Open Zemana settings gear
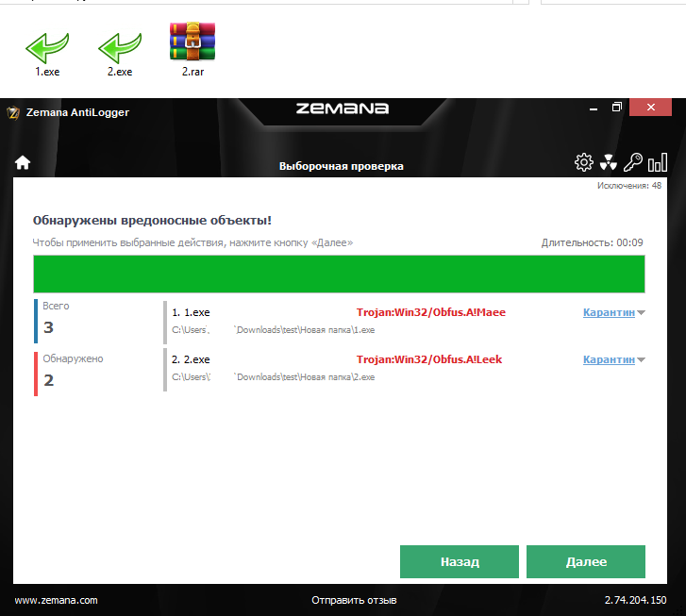 (x=584, y=162)
